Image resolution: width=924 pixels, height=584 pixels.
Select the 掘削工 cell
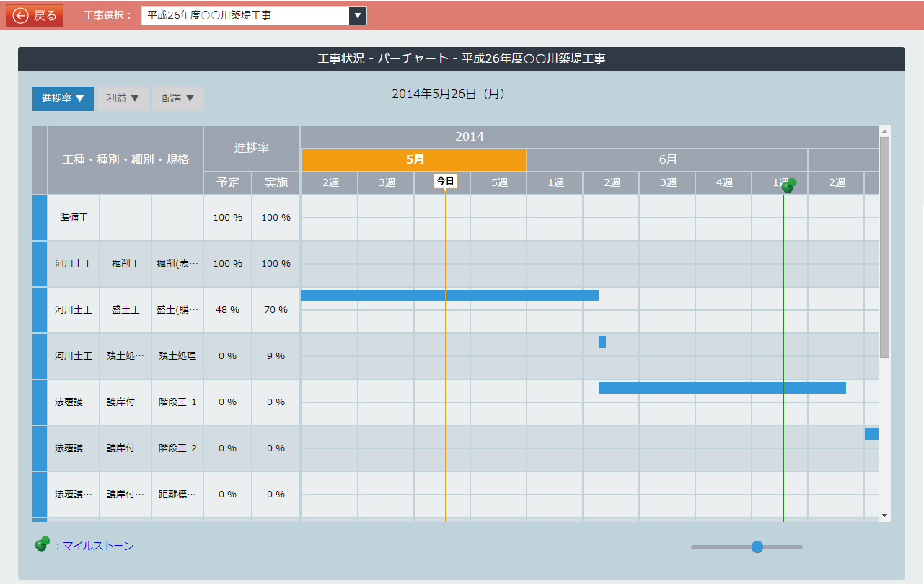[126, 263]
